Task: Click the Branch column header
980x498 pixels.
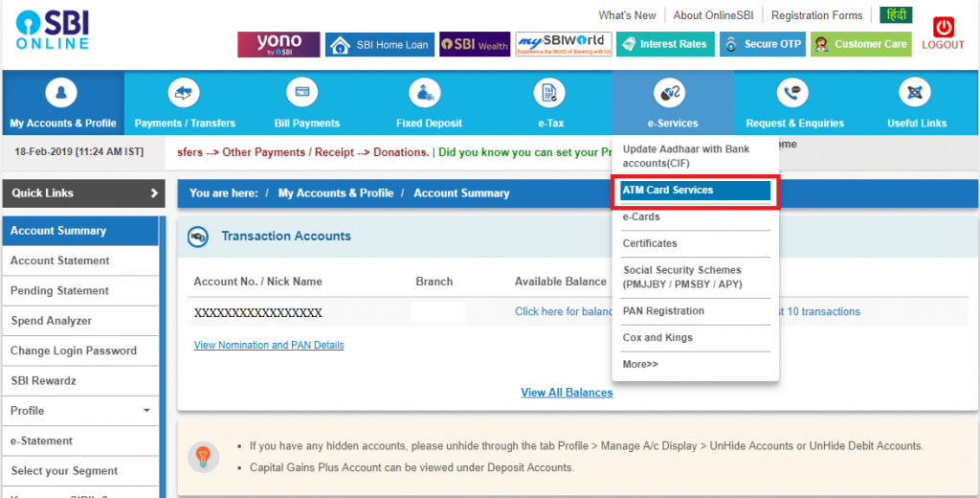Action: tap(434, 282)
